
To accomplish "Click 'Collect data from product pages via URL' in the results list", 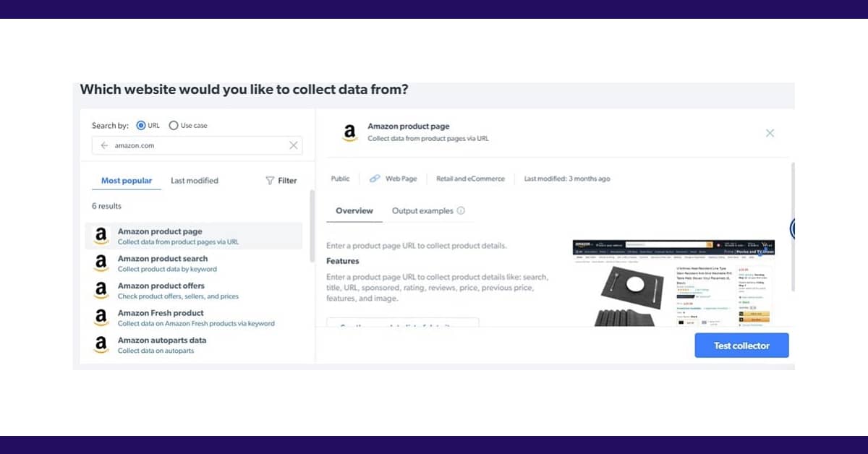I will pyautogui.click(x=178, y=242).
